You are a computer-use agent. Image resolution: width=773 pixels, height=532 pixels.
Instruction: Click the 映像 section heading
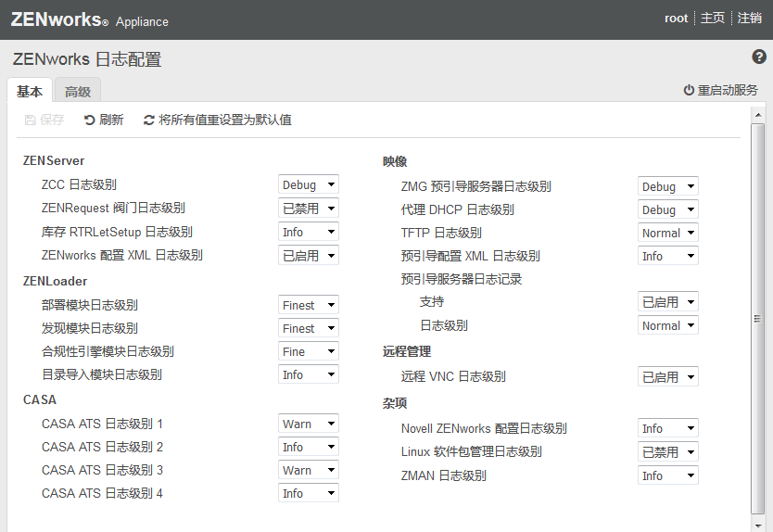(x=395, y=161)
